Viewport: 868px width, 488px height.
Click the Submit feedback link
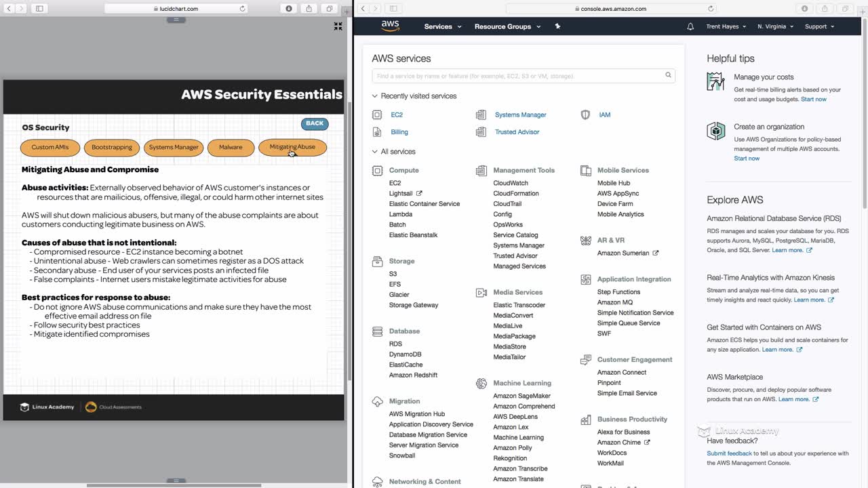tap(729, 453)
